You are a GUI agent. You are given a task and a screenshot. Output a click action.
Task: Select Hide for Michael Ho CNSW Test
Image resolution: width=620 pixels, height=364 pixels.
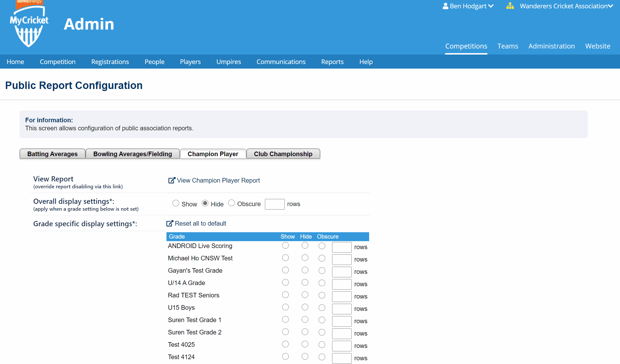[305, 258]
